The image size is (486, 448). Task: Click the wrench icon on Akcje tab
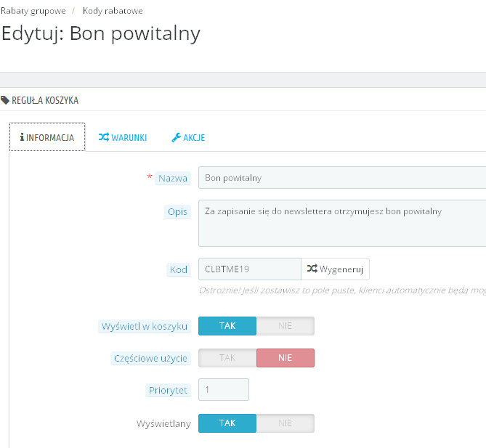click(177, 137)
